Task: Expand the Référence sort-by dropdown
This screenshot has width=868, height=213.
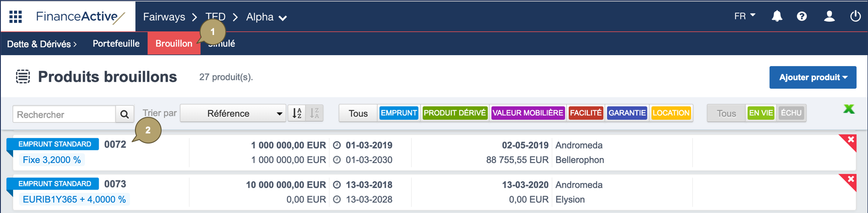Action: click(233, 113)
